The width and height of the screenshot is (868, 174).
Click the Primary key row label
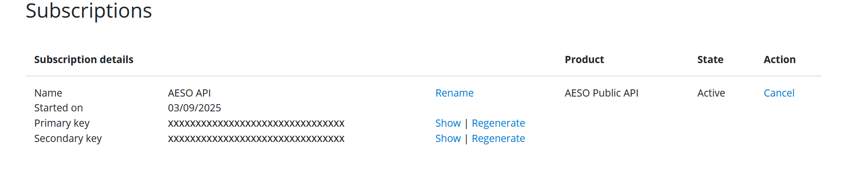(62, 123)
